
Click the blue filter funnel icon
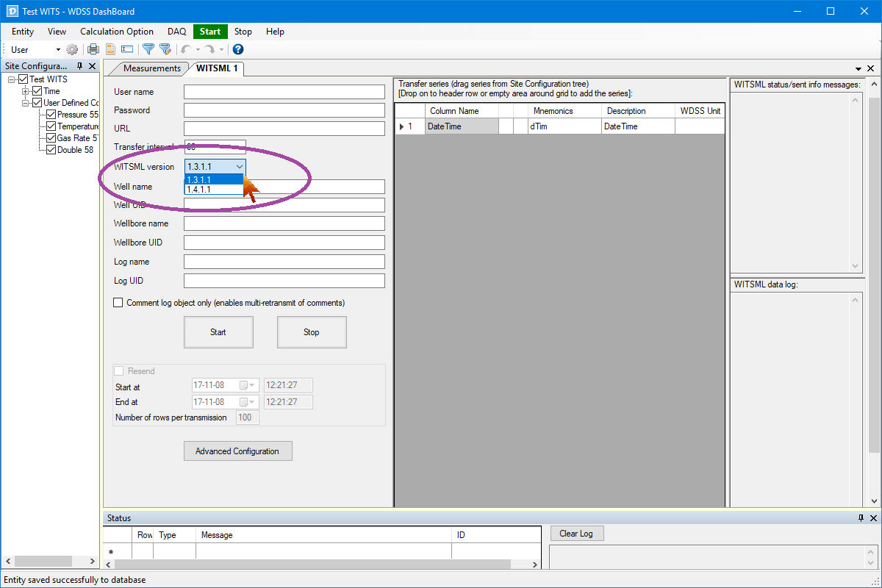[148, 49]
